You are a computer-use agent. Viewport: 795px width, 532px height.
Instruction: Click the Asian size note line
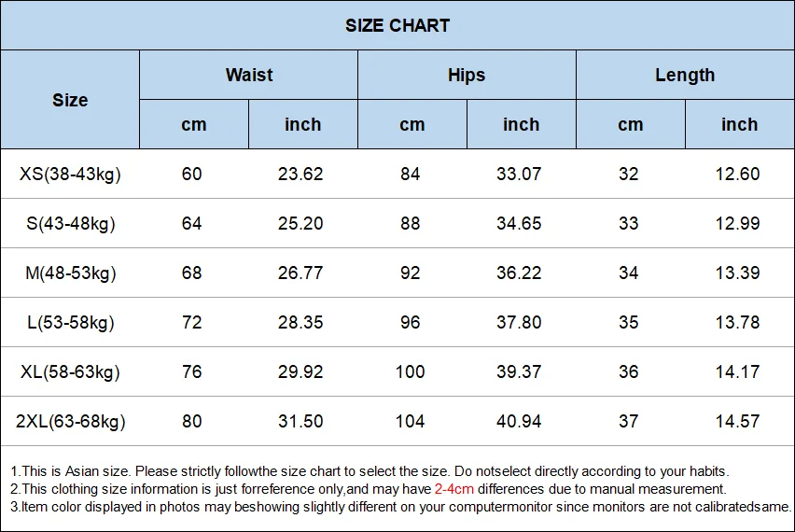click(370, 471)
